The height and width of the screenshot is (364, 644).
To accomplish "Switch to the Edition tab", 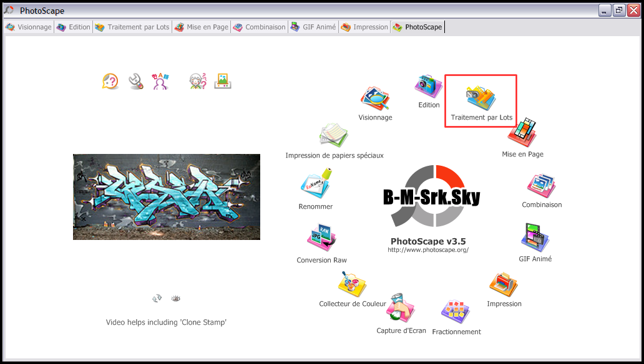I will click(74, 27).
